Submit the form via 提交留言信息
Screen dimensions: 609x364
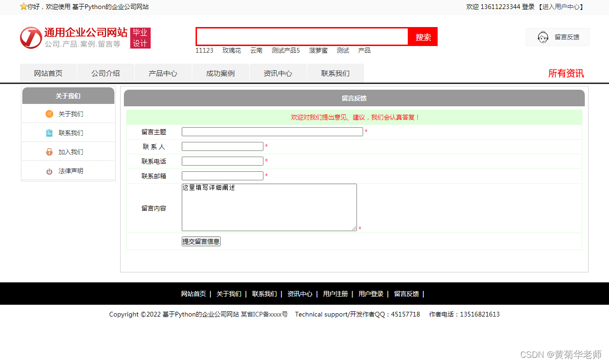(201, 241)
